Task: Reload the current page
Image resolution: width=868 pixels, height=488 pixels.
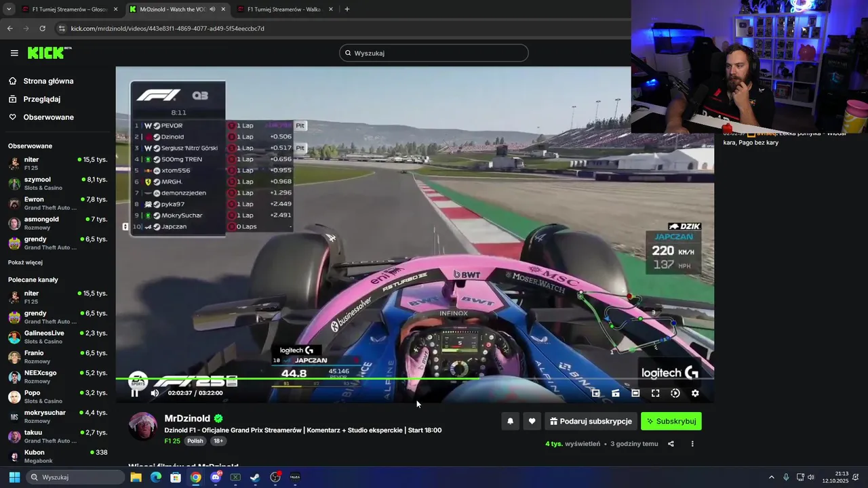Action: point(42,28)
